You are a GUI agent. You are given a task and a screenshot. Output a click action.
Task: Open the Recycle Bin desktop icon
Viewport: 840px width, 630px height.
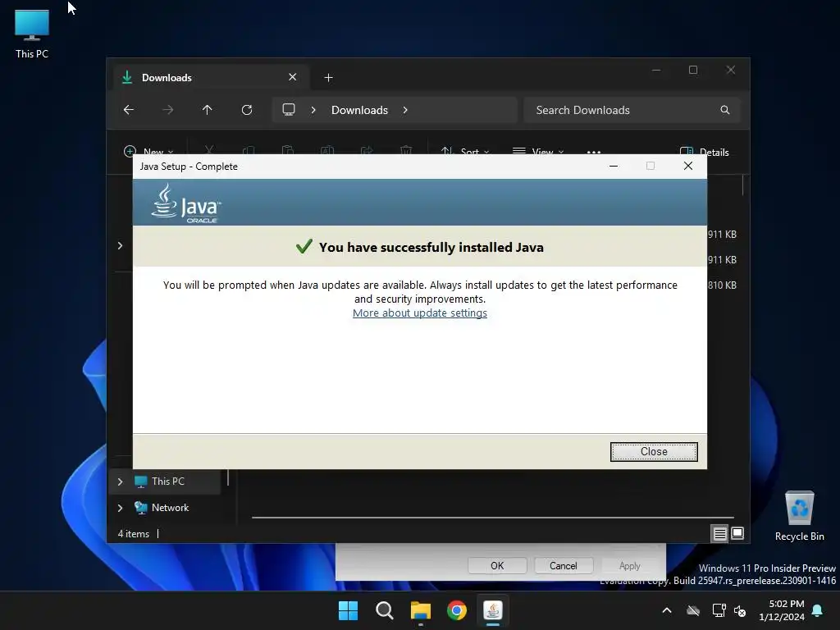799,517
